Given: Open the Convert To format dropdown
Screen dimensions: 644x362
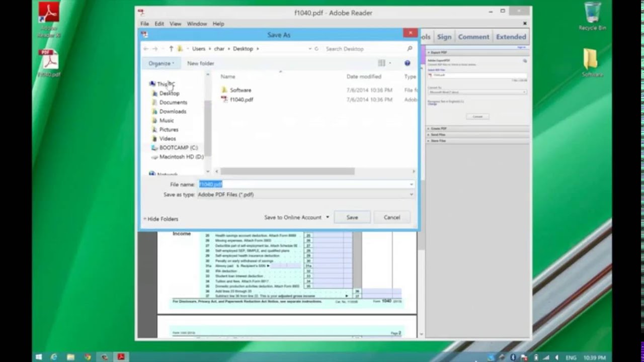Looking at the screenshot, I should click(477, 92).
